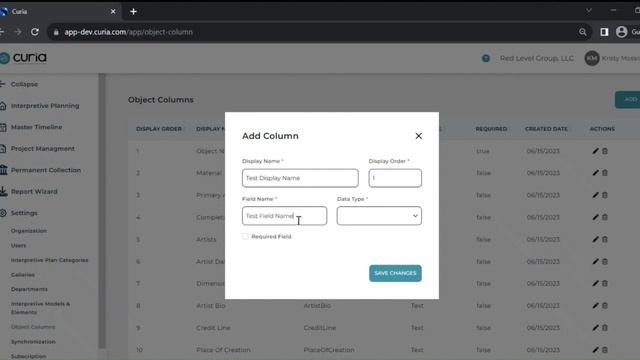This screenshot has width=640, height=360.
Task: Edit the row 7 column entry
Action: click(596, 283)
